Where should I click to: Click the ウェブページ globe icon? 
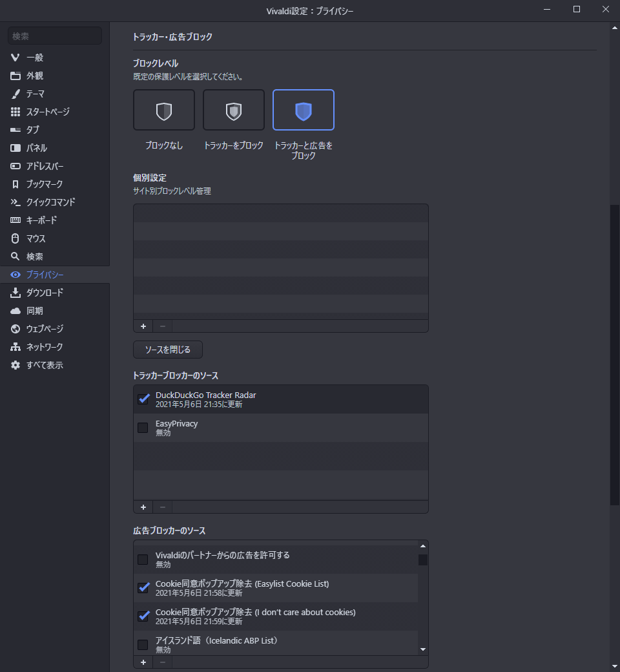15,329
